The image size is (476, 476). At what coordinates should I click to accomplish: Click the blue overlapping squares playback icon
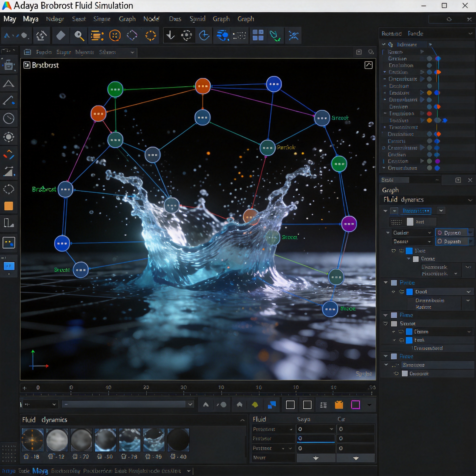(272, 405)
